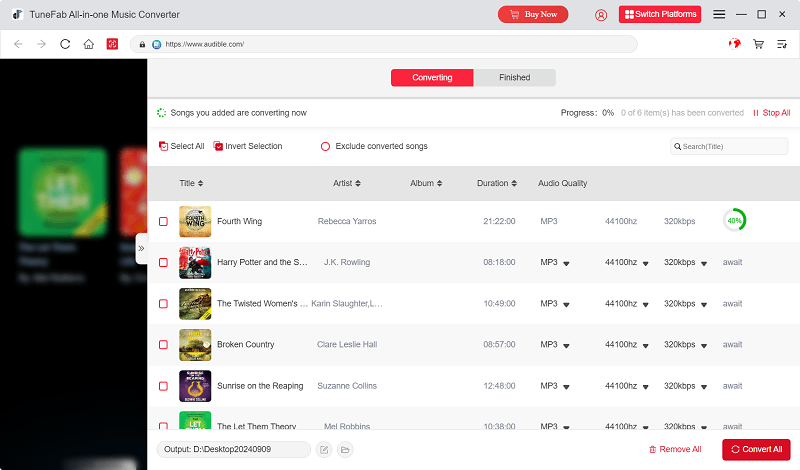Open format dropdown for Twisted Women's
The height and width of the screenshot is (470, 800).
[x=566, y=305]
